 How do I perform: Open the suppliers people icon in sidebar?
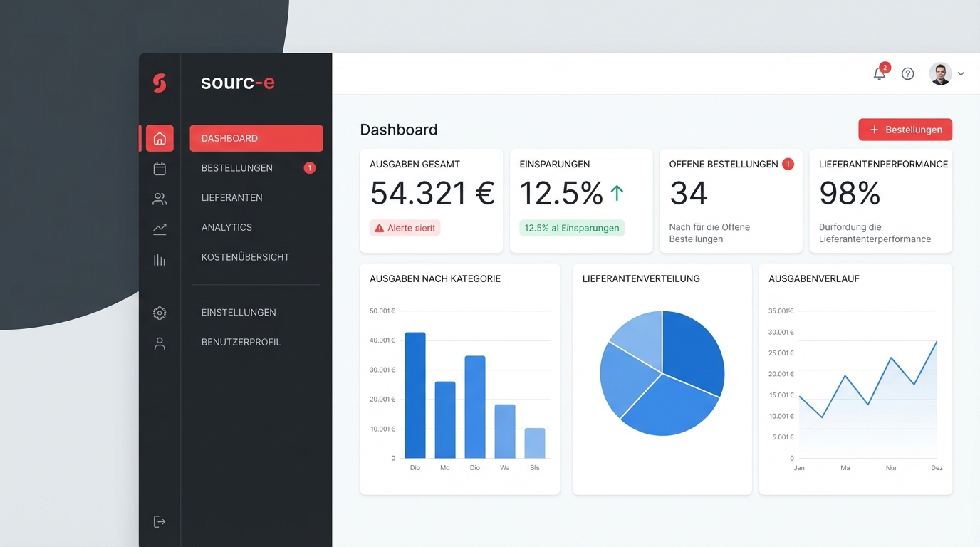pyautogui.click(x=160, y=199)
